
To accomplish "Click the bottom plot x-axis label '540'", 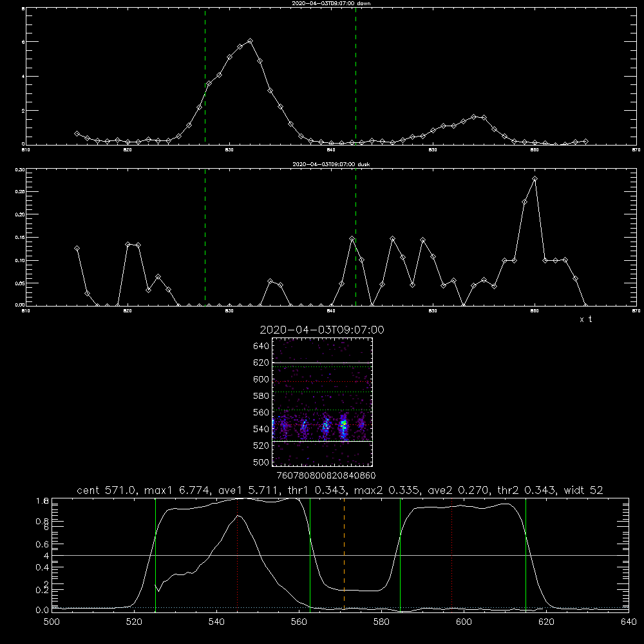I will (x=216, y=622).
